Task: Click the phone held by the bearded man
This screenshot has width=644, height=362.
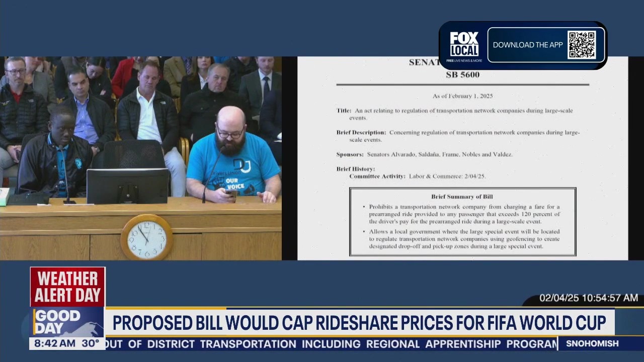Action: coord(232,194)
